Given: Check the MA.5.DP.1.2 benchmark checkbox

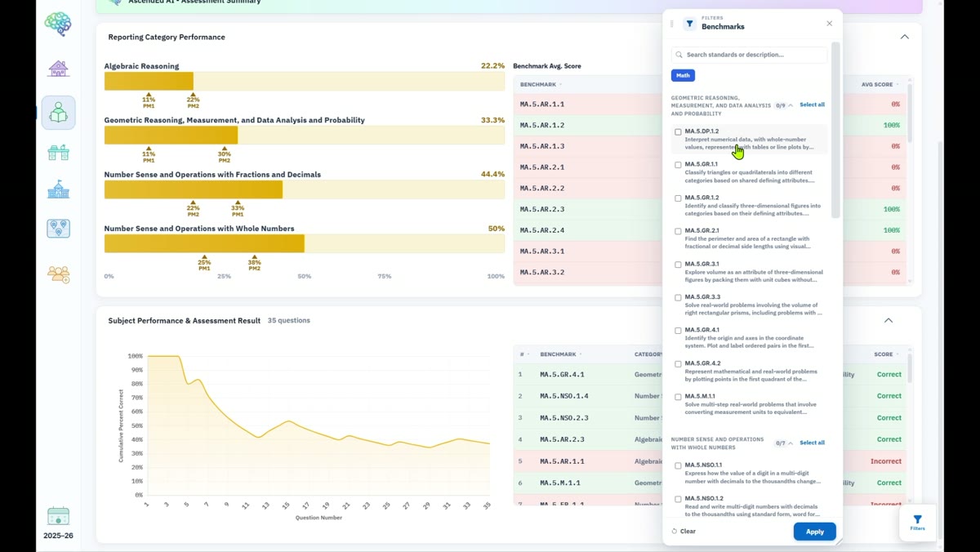Looking at the screenshot, I should (x=678, y=132).
